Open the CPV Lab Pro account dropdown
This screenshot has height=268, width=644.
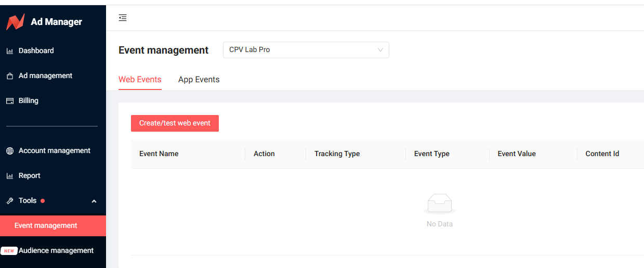coord(306,50)
